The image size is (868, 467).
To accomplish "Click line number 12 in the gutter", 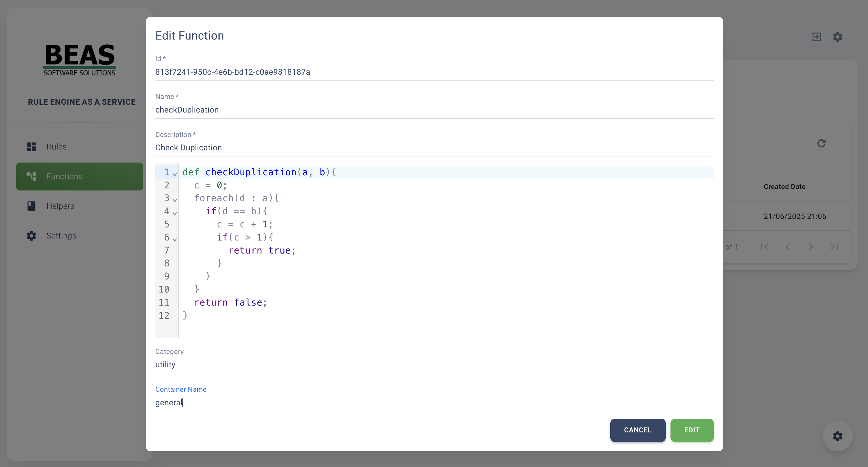I will 164,316.
